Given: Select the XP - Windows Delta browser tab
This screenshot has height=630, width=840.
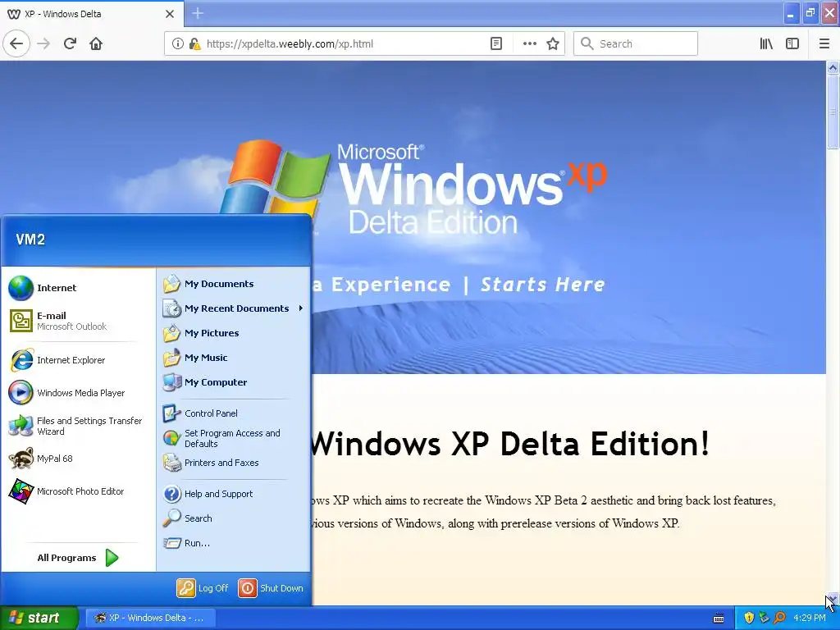Looking at the screenshot, I should (92, 13).
